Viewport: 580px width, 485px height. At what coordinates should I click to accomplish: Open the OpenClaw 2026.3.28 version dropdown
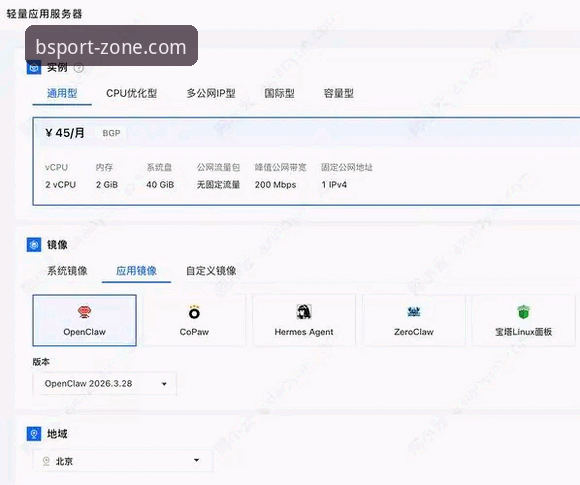105,384
